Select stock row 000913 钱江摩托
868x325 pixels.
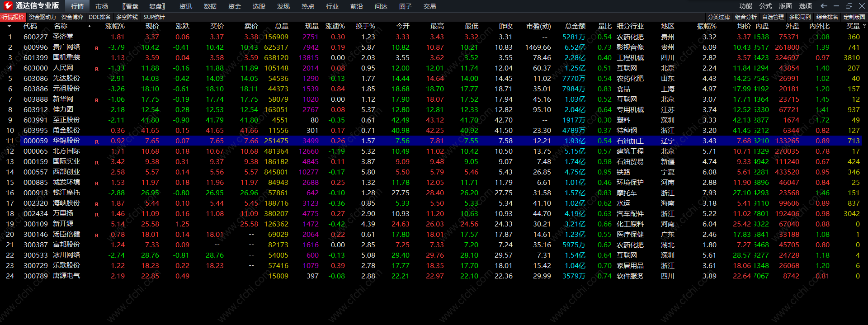(x=432, y=193)
